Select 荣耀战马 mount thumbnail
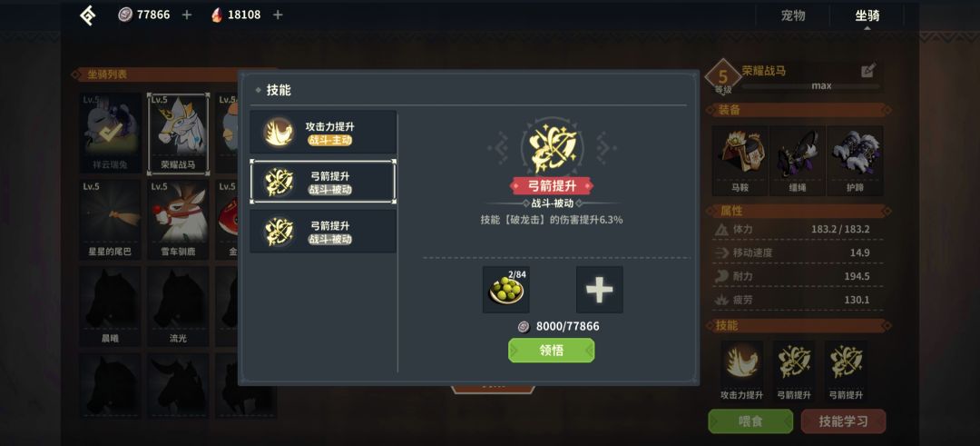This screenshot has width=980, height=446. pos(178,134)
